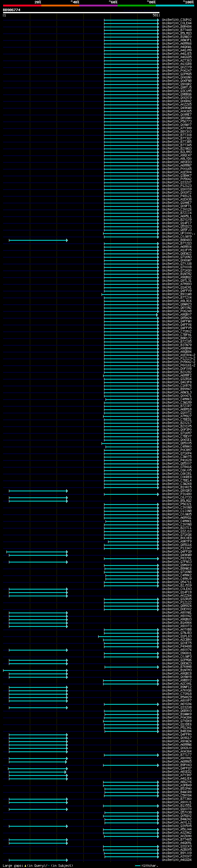Open hit UniRef100_C0LEA3
This screenshot has width=197, height=868.
click(x=176, y=589)
